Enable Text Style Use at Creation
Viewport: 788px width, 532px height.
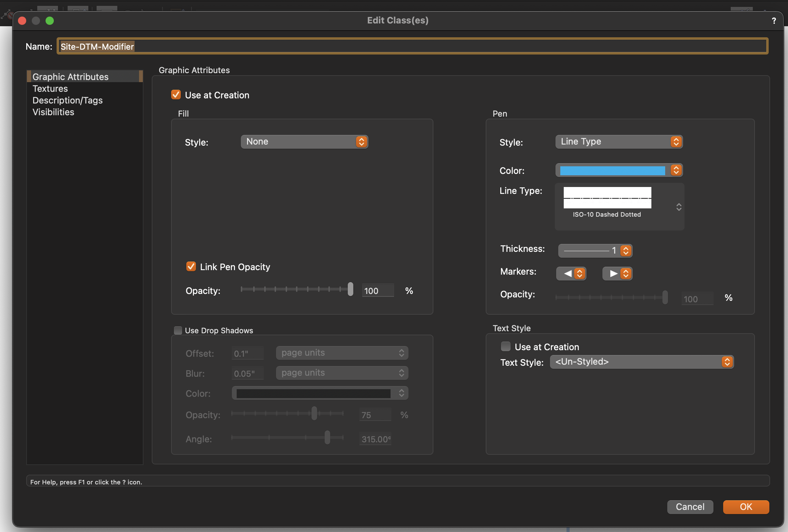tap(506, 347)
